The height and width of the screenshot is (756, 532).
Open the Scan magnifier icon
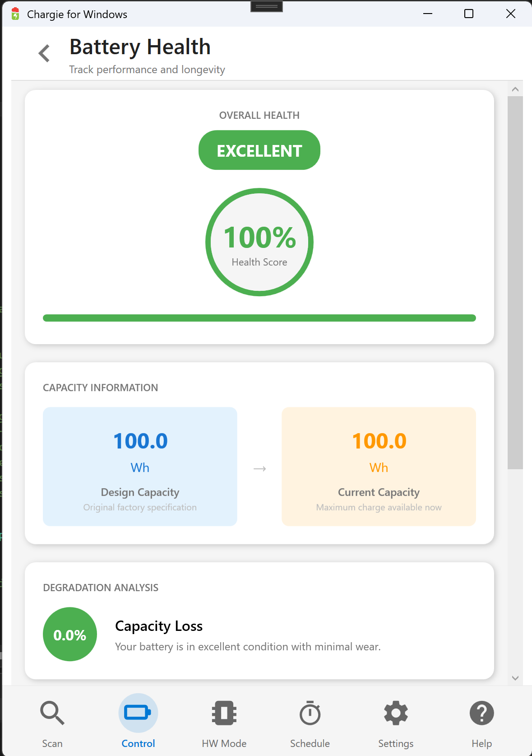[x=52, y=713]
